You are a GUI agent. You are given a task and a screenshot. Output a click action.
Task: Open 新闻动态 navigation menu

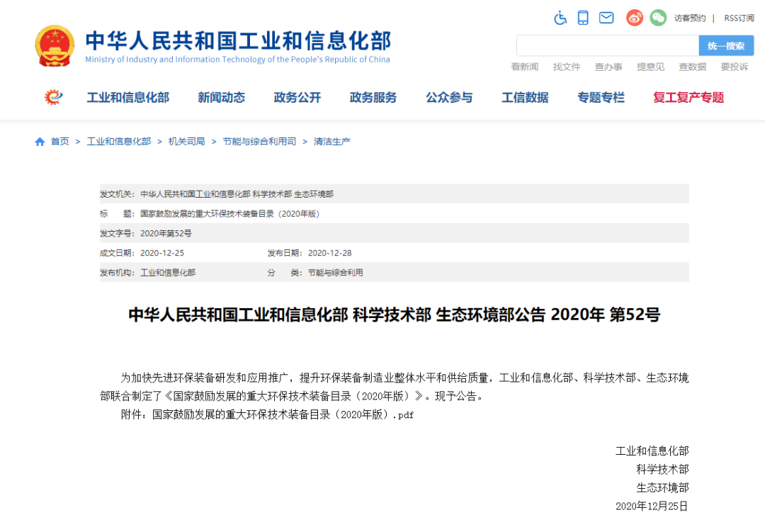coord(222,98)
